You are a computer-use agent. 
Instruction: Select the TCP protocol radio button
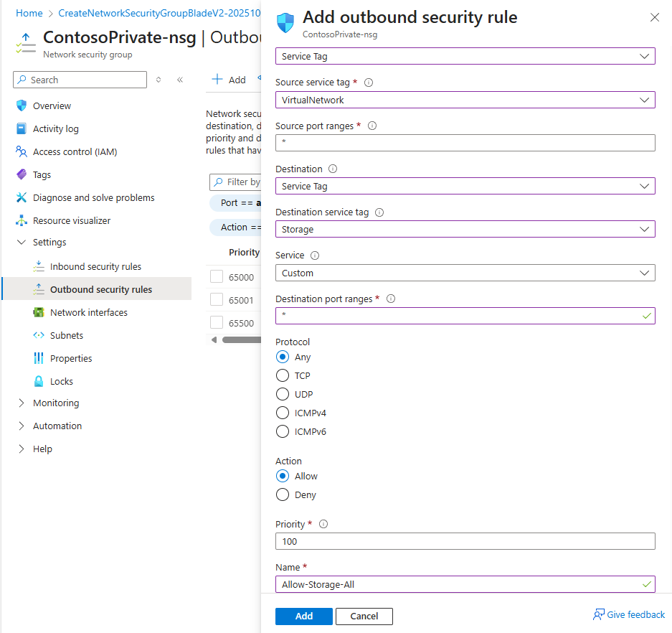click(283, 375)
